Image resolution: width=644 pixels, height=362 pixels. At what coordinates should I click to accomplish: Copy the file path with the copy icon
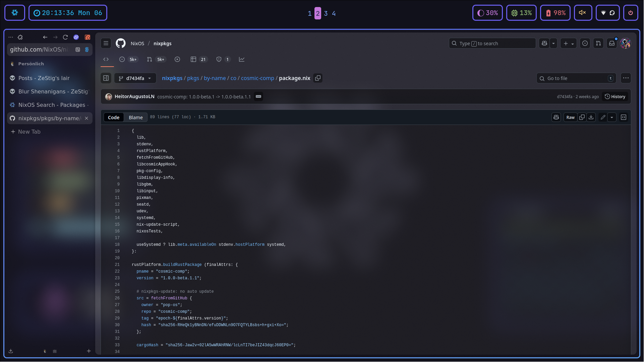coord(318,78)
